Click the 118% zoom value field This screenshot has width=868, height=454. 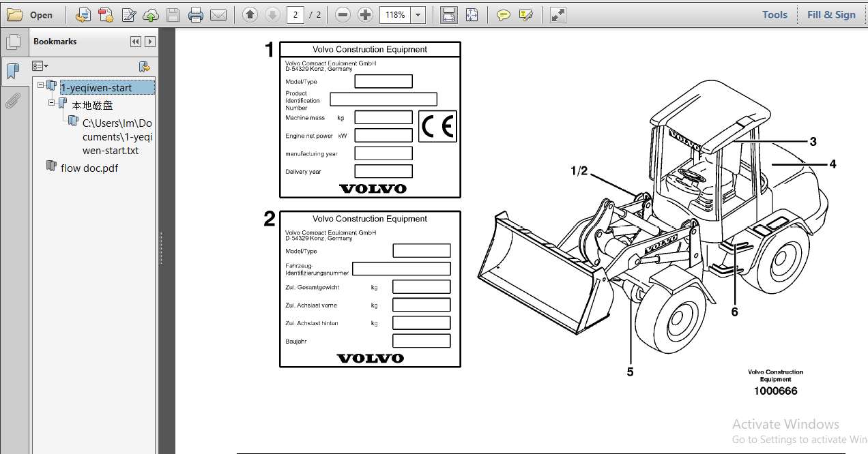point(394,15)
